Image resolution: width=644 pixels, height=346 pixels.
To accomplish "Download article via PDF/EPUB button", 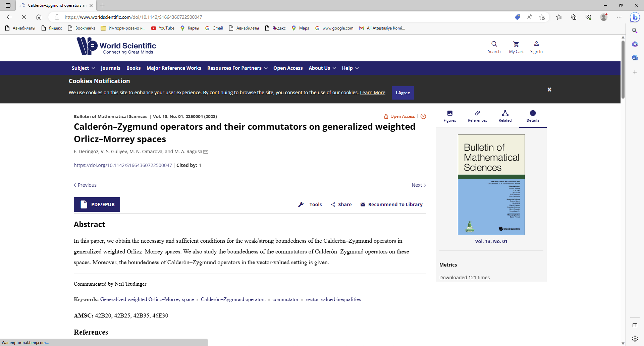I will [x=97, y=205].
